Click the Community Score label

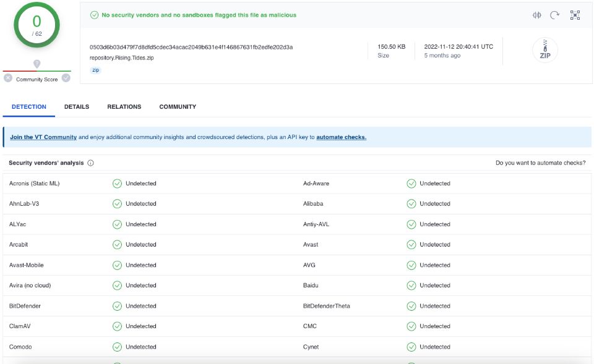37,80
